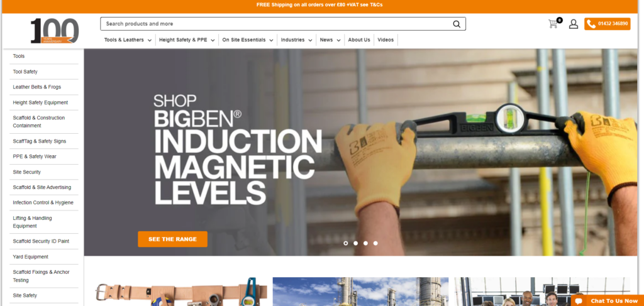The height and width of the screenshot is (306, 644).
Task: Open the shopping cart icon
Action: click(555, 23)
